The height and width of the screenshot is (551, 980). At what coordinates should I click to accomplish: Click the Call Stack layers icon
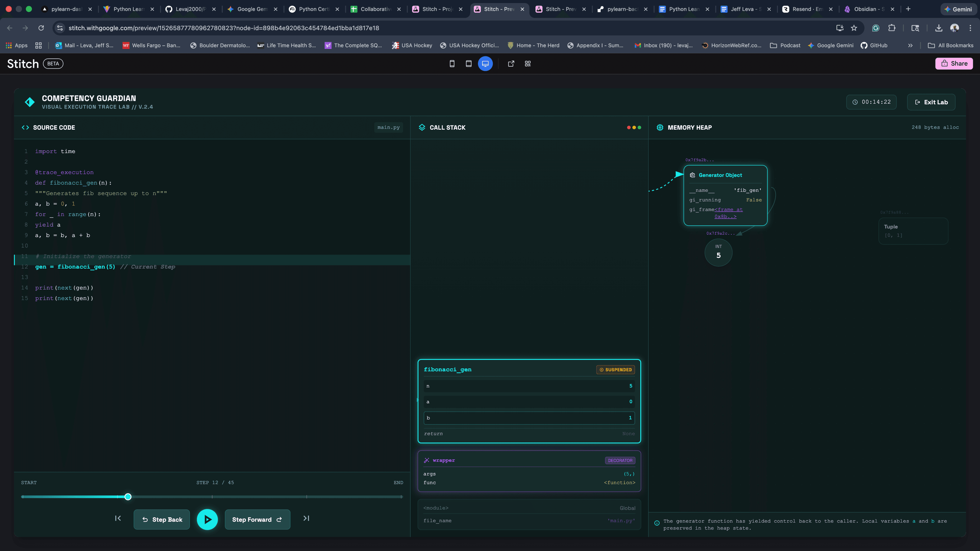point(422,127)
